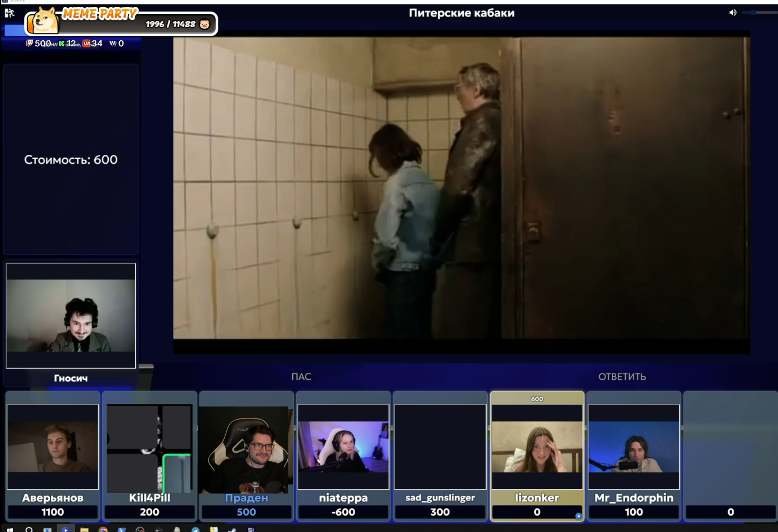Click the star badge on lizonker's card
Viewport: 778px width, 532px height.
pos(579,516)
